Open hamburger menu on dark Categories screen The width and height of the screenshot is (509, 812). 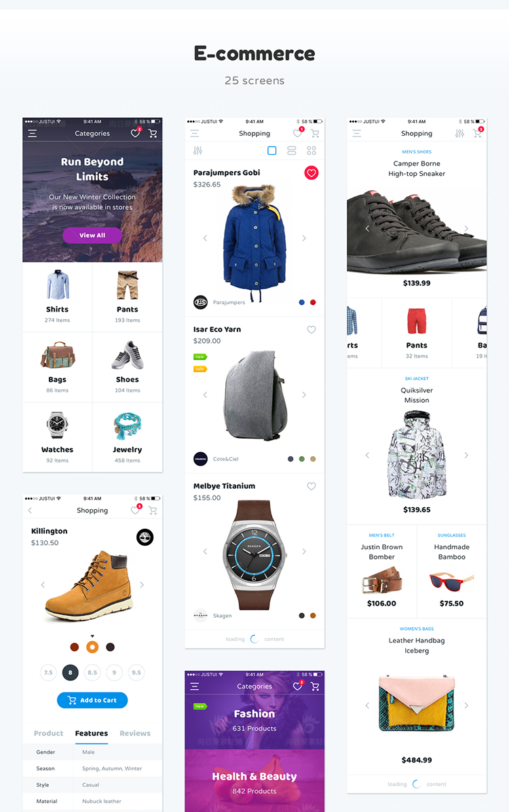pos(32,134)
